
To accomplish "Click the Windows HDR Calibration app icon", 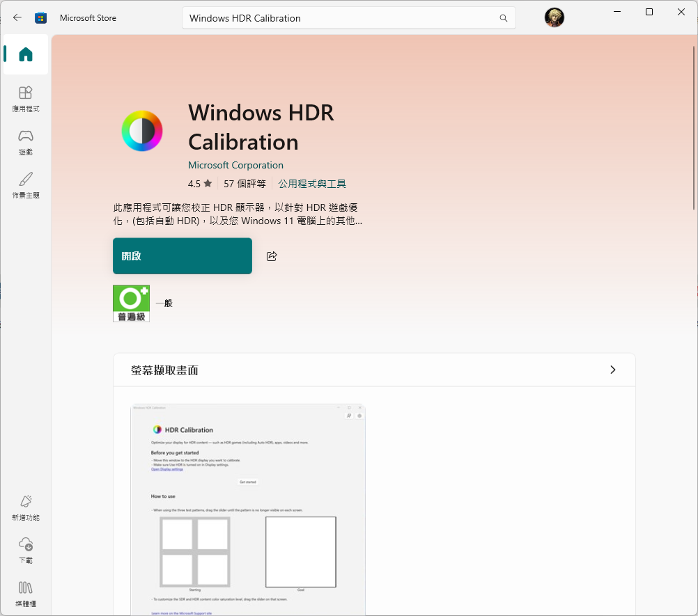I will point(142,131).
